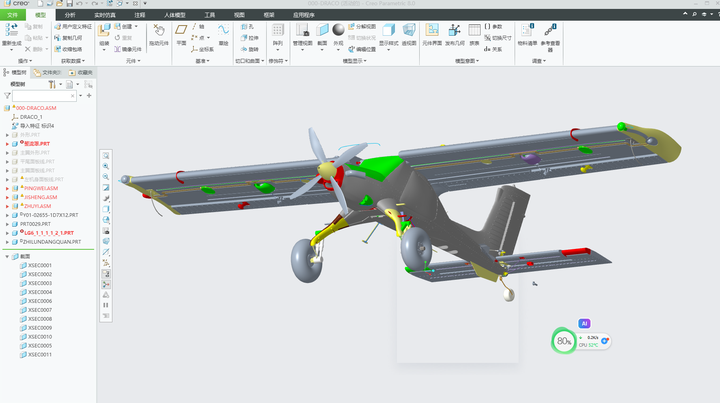This screenshot has height=403, width=720.
Task: Expand the ZHUYI.ASM tree node
Action: (7, 206)
